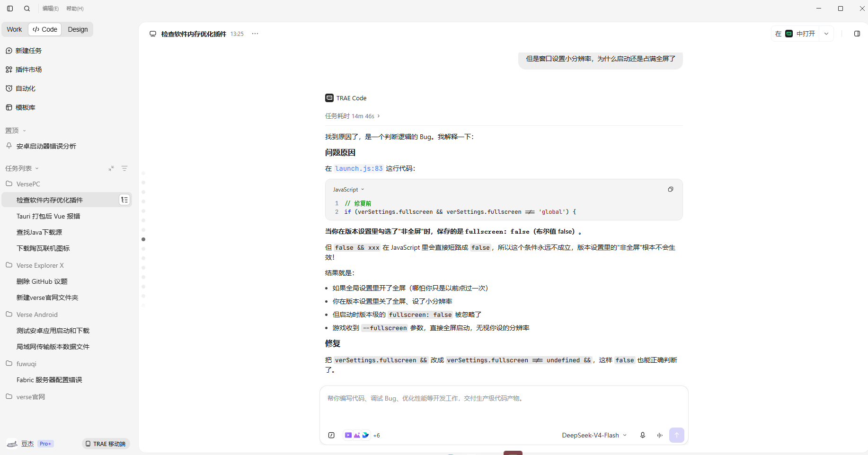The width and height of the screenshot is (868, 455).
Task: Click the 在…中打开 button
Action: [x=795, y=34]
